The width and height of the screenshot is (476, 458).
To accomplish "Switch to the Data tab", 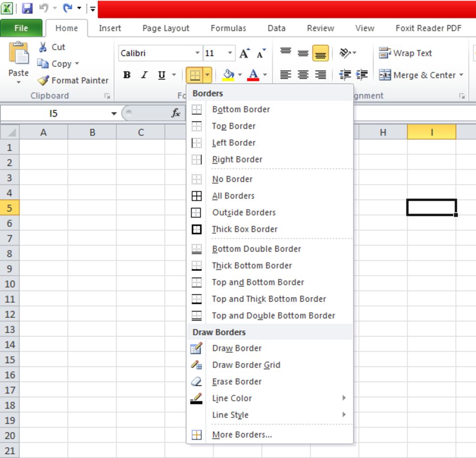I will click(x=276, y=28).
